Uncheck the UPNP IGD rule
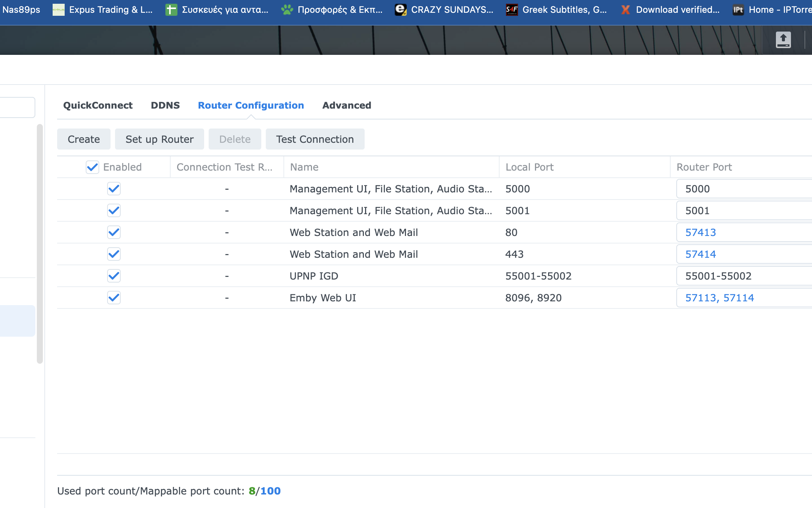The image size is (812, 508). pyautogui.click(x=114, y=276)
